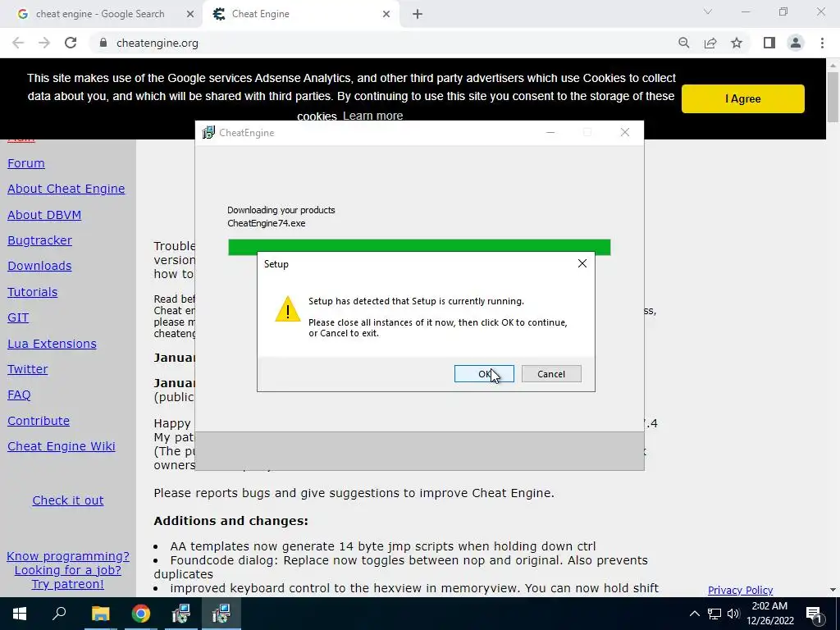
Task: Reload the cheatengine.org page
Action: [71, 43]
